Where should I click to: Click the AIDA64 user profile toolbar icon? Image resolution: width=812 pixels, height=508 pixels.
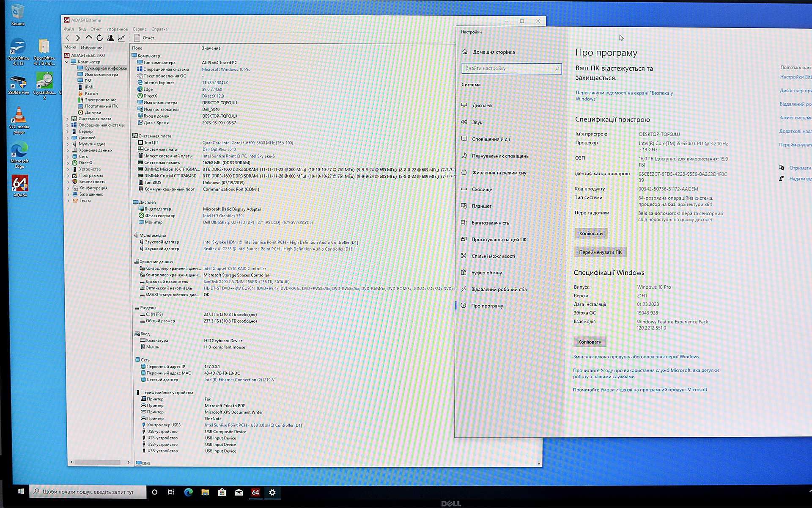click(110, 38)
